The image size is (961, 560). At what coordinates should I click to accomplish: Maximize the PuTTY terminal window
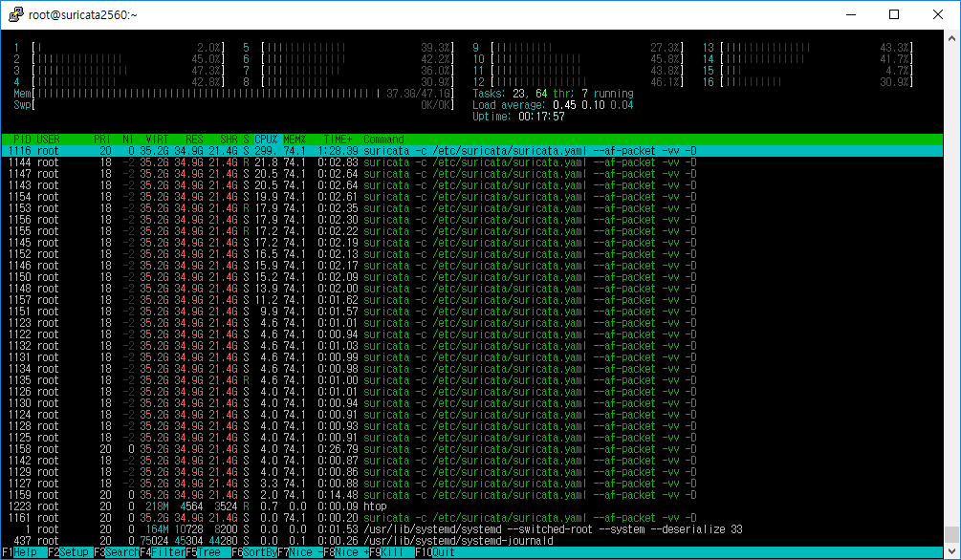pyautogui.click(x=894, y=14)
